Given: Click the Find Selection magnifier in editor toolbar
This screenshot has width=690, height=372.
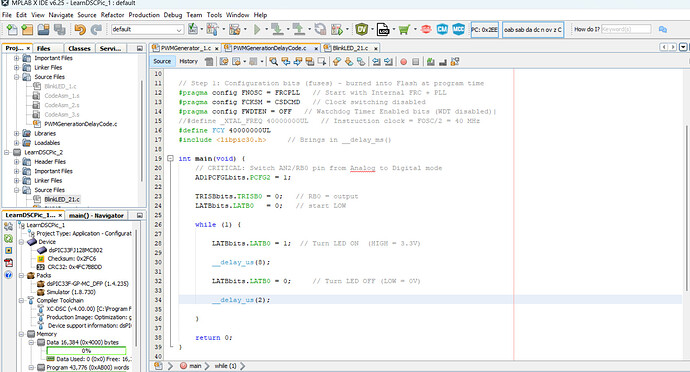Looking at the screenshot, I should 274,62.
